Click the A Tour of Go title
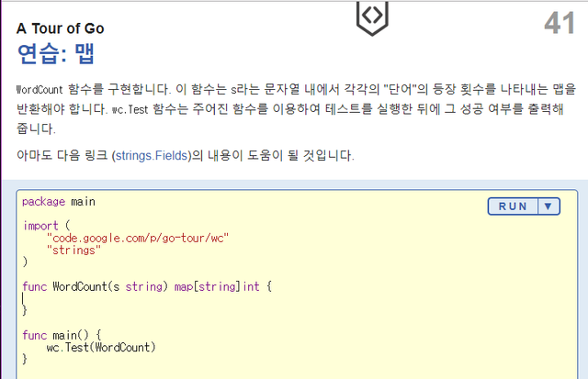Viewport: 588px width, 379px height. pos(61,28)
